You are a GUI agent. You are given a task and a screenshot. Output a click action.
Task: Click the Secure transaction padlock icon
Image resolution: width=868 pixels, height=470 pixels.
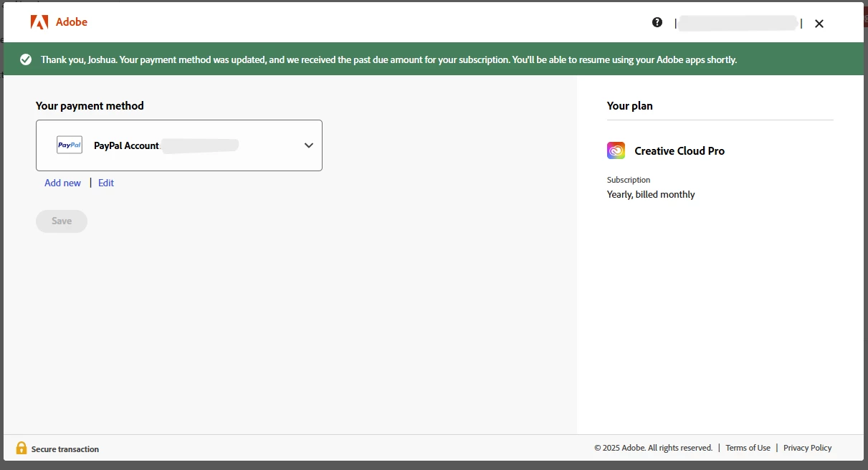(22, 449)
